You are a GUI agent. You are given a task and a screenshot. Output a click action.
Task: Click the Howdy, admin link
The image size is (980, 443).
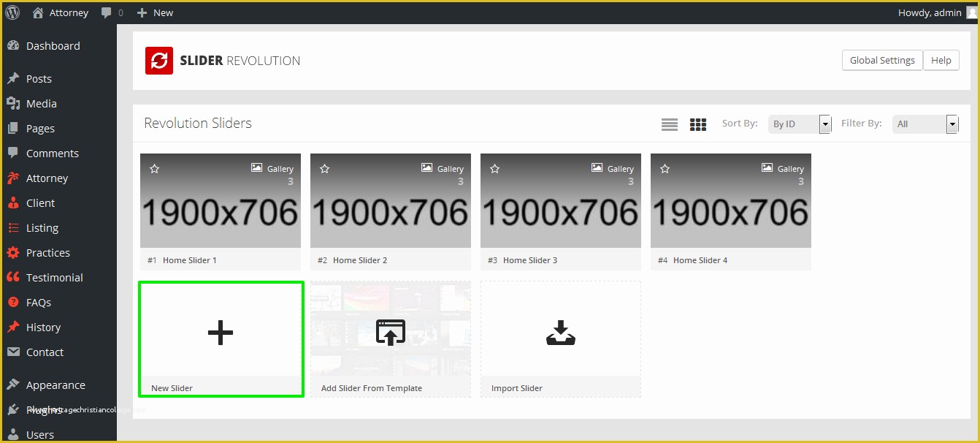(x=930, y=12)
